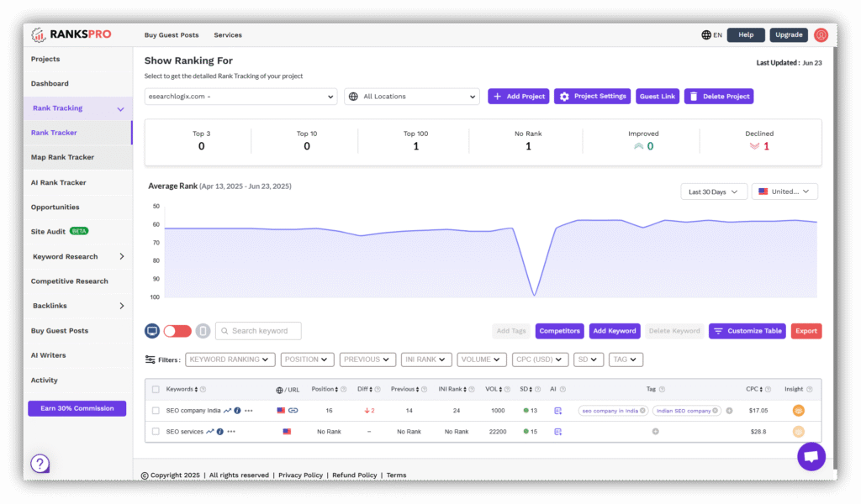Check the SEO services row checkbox
861x504 pixels.
[x=156, y=432]
